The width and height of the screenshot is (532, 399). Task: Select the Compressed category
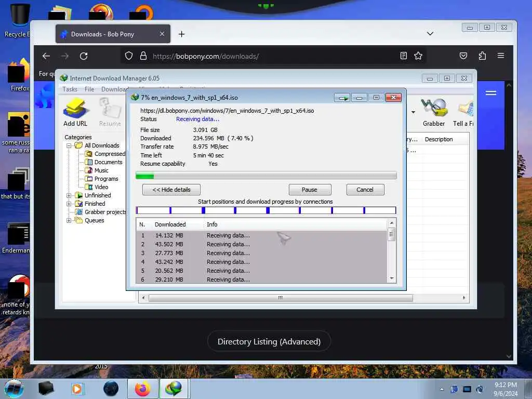pos(105,154)
